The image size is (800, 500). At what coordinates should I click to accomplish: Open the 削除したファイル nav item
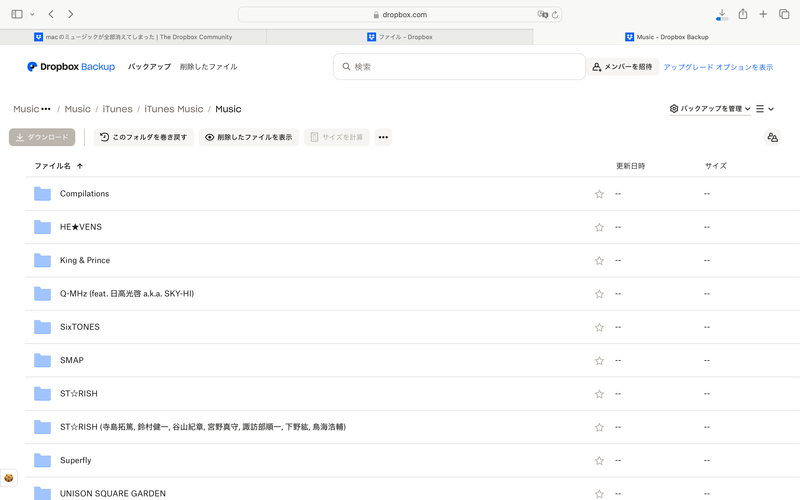click(x=208, y=67)
